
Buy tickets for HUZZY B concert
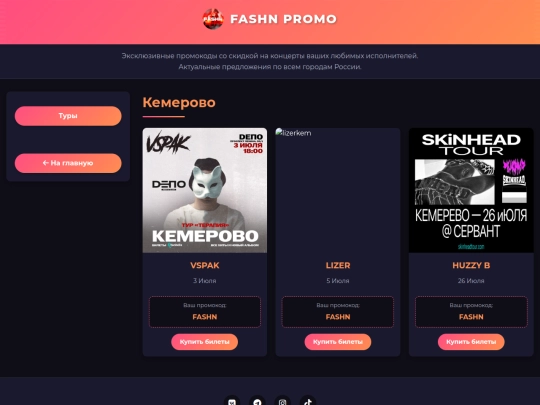[471, 342]
